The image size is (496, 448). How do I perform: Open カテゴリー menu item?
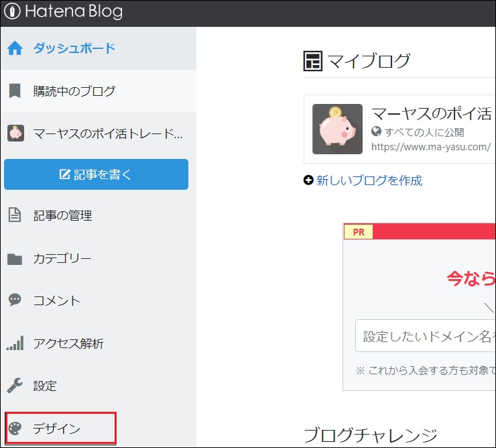(x=62, y=259)
